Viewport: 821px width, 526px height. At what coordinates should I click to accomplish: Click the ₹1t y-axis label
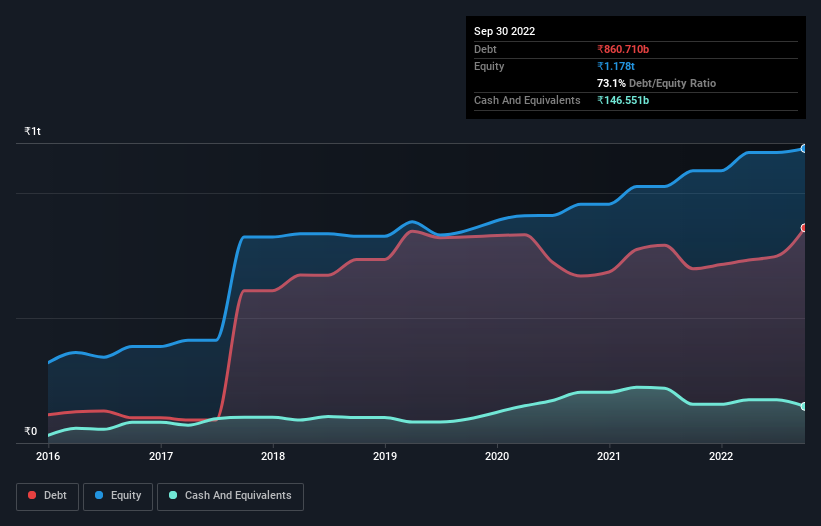pos(32,131)
